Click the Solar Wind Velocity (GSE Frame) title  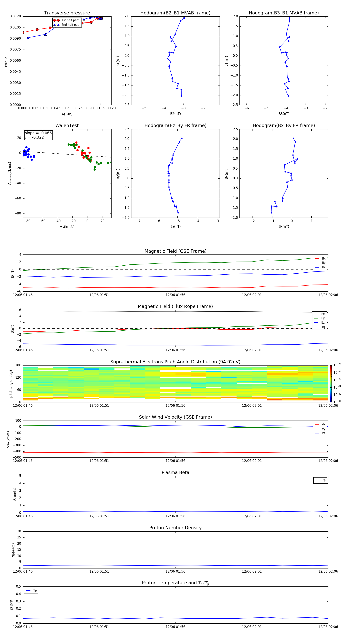pyautogui.click(x=175, y=417)
